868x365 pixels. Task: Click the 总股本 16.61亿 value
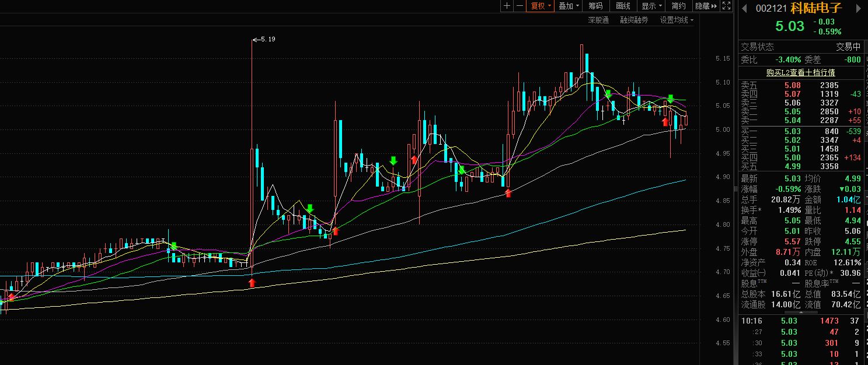pos(786,294)
